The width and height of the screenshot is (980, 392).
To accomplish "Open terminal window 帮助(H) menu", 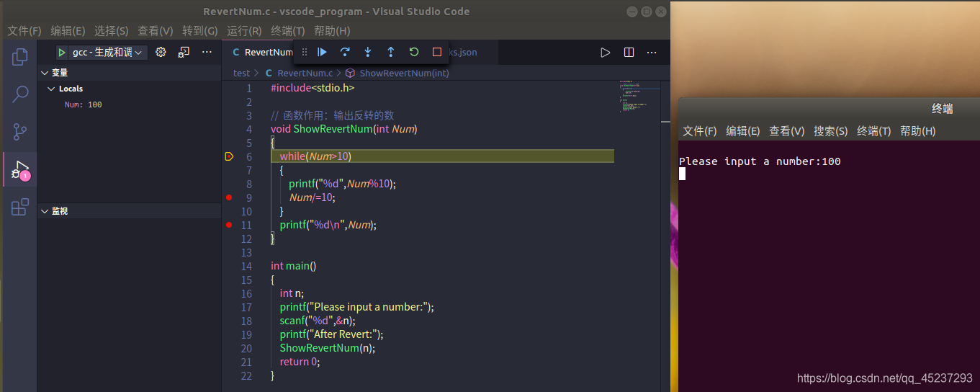I will (x=918, y=131).
